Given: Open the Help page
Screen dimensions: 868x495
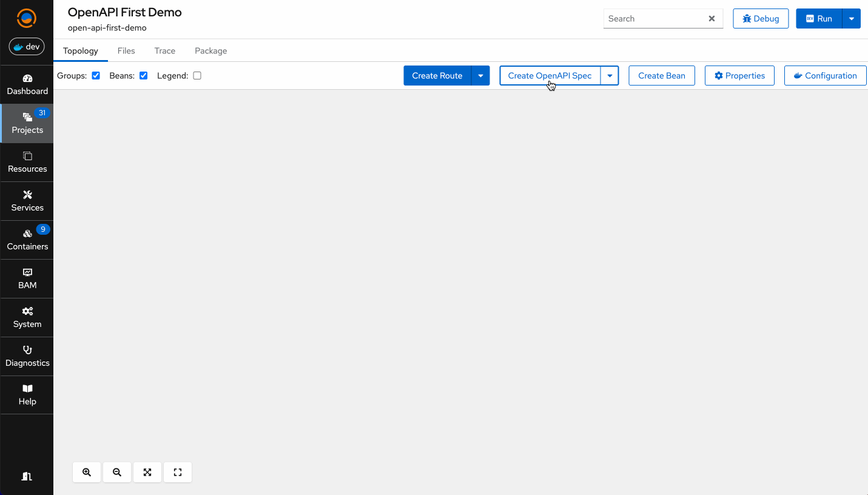Looking at the screenshot, I should [27, 395].
